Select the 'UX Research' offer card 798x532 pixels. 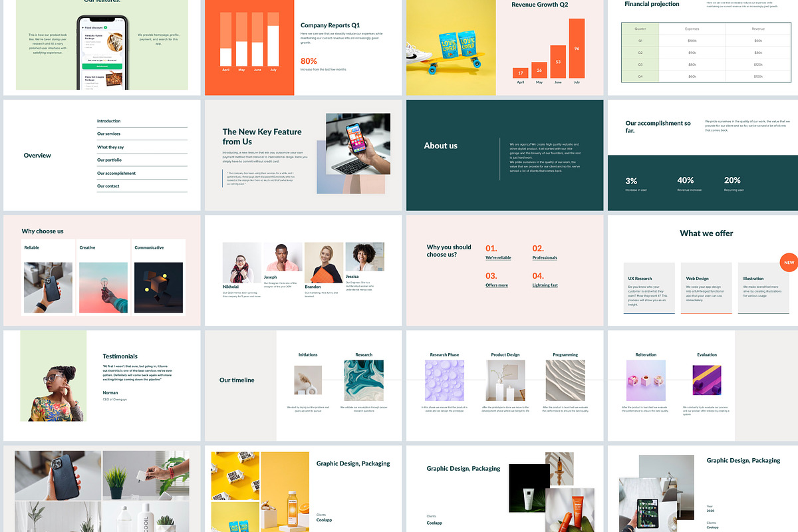click(x=648, y=287)
